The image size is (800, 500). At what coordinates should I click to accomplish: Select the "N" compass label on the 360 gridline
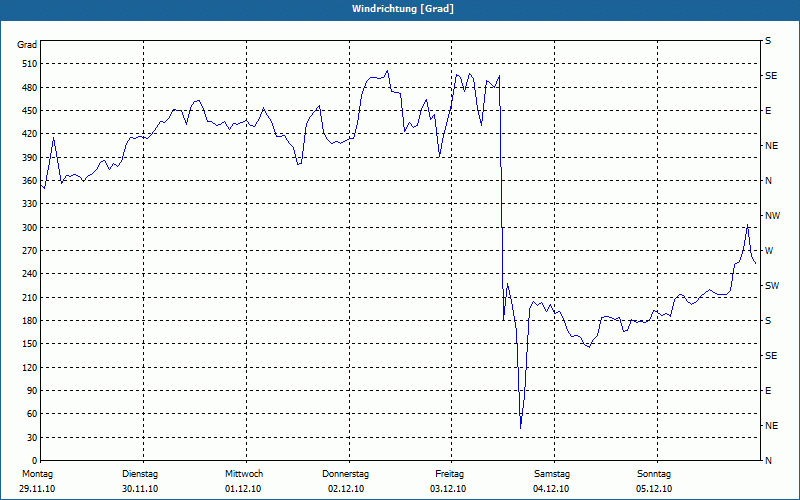[x=769, y=181]
